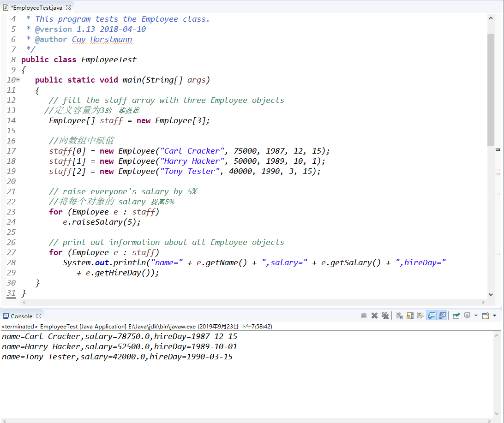Collapse the main method fold at line 10

pyautogui.click(x=18, y=80)
